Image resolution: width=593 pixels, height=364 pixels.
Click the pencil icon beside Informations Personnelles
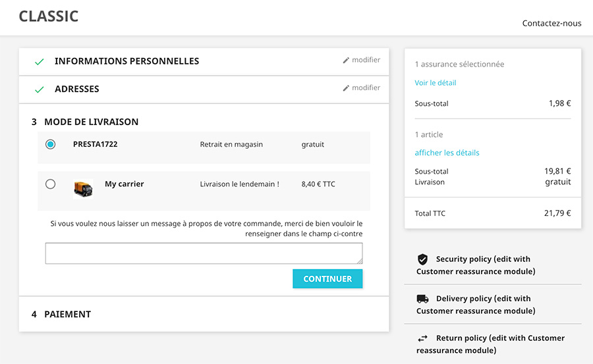pos(346,61)
